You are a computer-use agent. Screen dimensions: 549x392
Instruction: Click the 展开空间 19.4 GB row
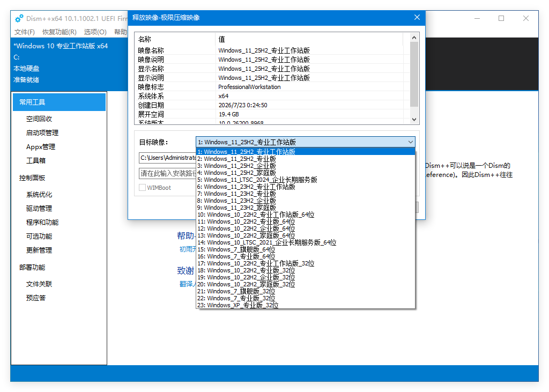coord(272,114)
